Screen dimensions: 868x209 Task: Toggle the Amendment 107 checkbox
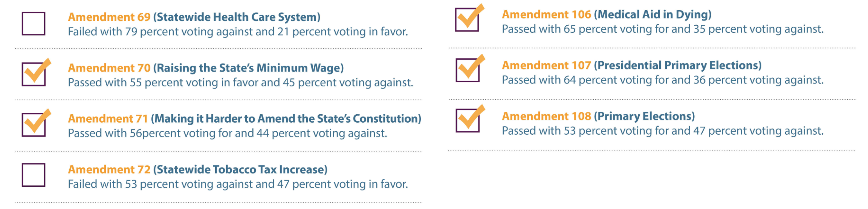(468, 71)
